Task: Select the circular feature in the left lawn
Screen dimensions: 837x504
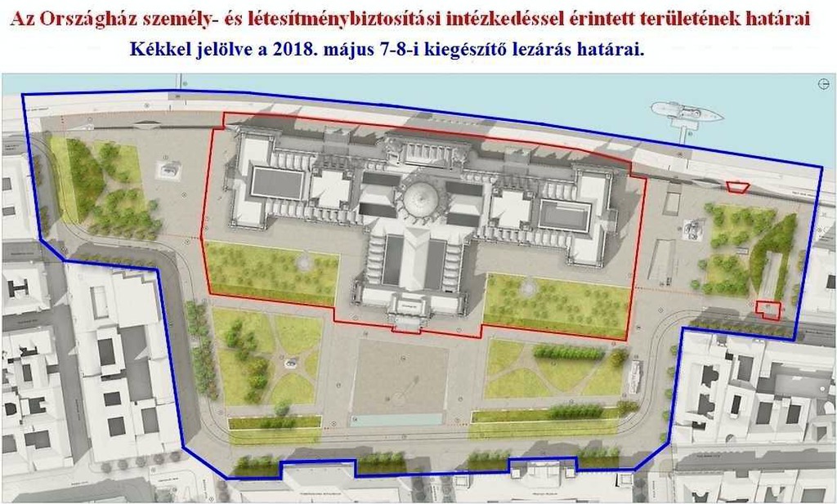Action: tap(304, 262)
